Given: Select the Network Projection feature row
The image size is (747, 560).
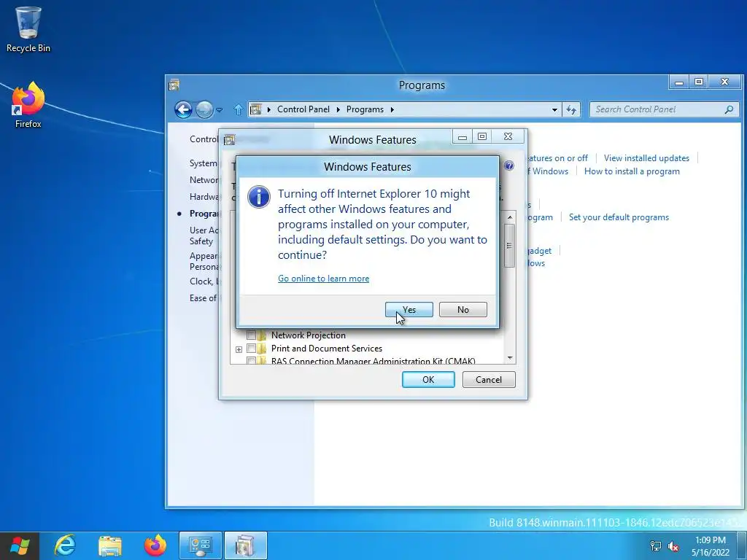Looking at the screenshot, I should 309,335.
